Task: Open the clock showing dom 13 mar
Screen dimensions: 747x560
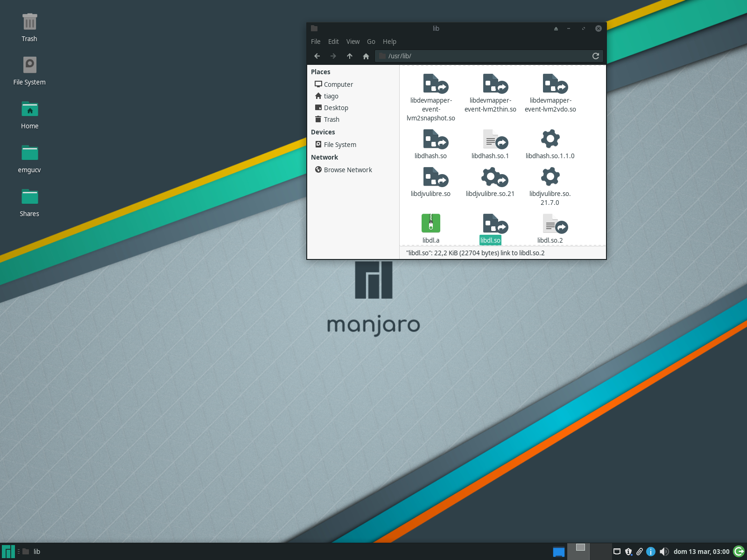Action: [701, 552]
